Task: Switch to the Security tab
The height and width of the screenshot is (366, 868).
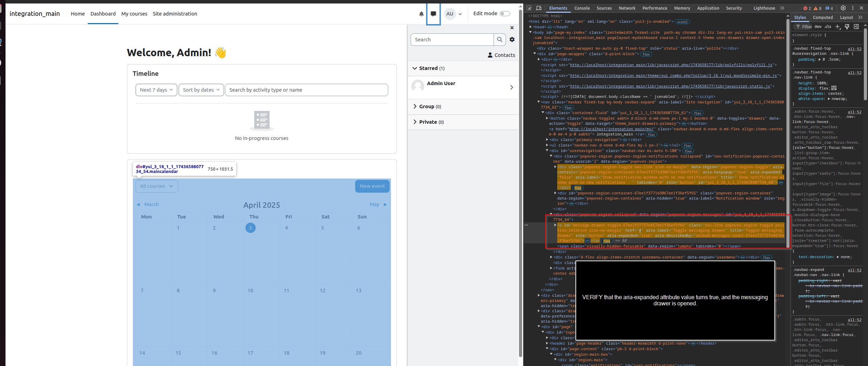Action: pyautogui.click(x=734, y=8)
